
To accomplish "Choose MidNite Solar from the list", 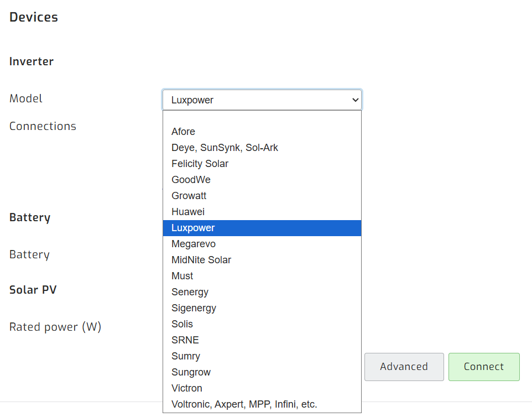I will pyautogui.click(x=201, y=260).
